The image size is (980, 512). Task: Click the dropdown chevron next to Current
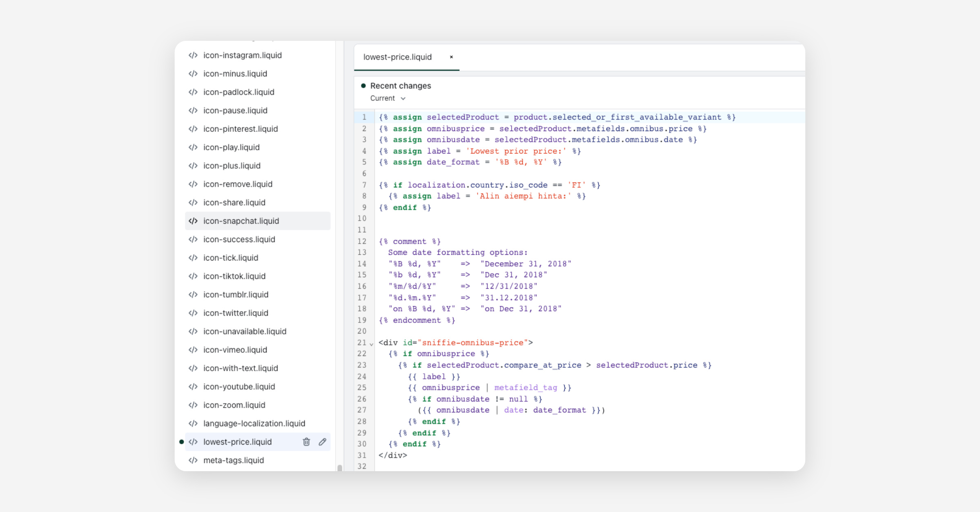coord(403,98)
